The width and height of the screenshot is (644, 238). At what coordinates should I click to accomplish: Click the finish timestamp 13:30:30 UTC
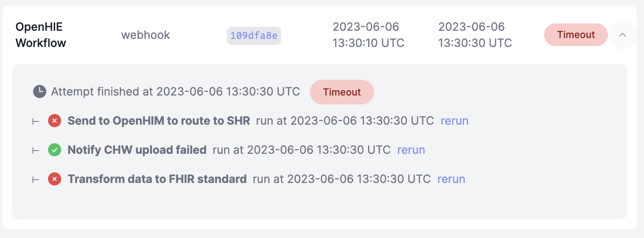pyautogui.click(x=475, y=35)
